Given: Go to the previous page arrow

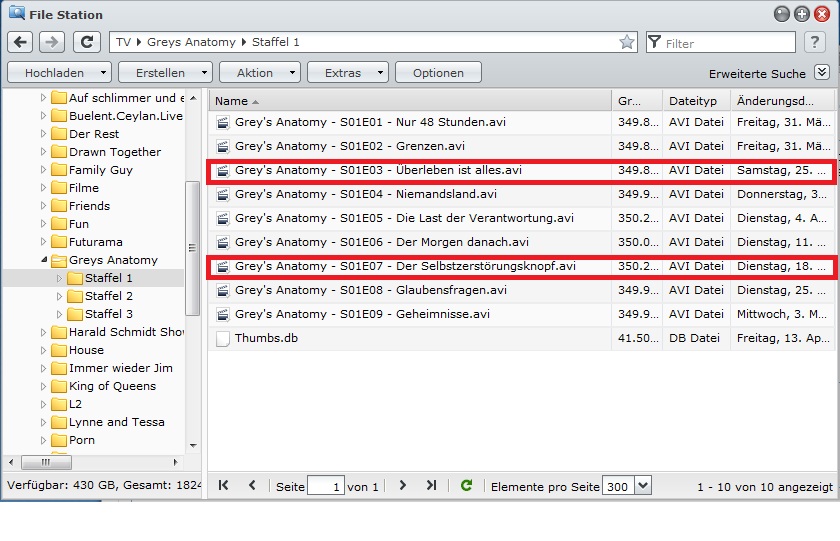Looking at the screenshot, I should click(252, 485).
